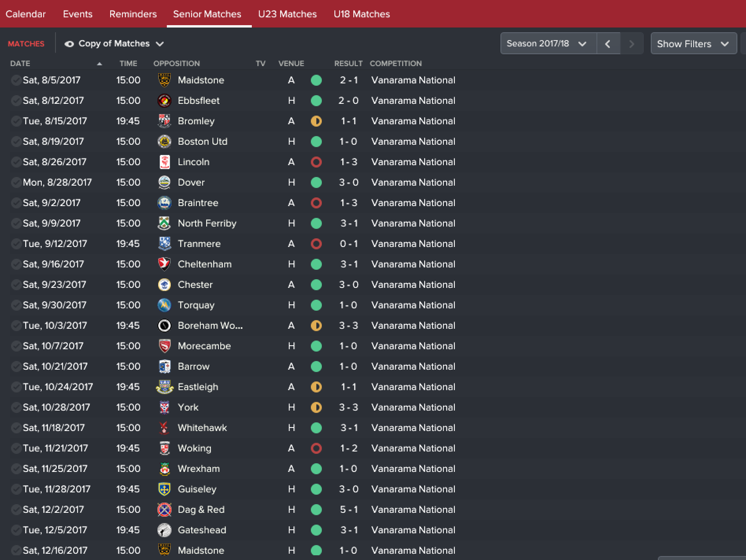Open the Copy of Matches view dropdown

pyautogui.click(x=114, y=44)
